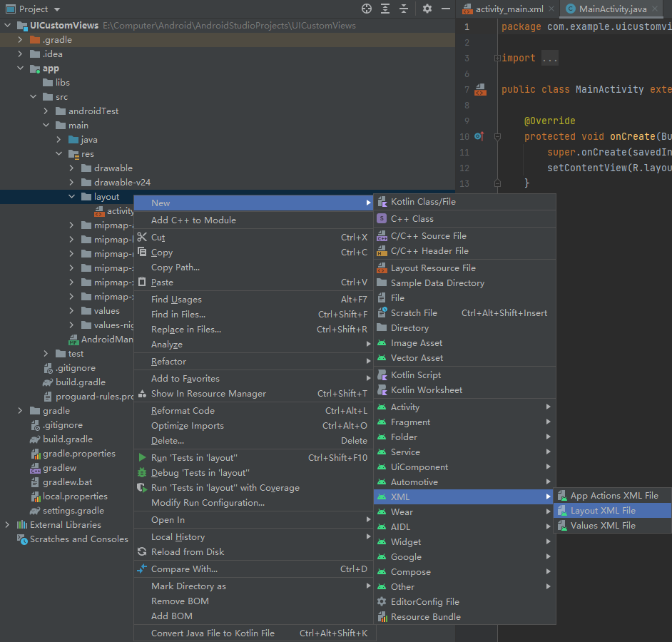Select build.gradle under app module
The width and height of the screenshot is (672, 642).
point(80,382)
